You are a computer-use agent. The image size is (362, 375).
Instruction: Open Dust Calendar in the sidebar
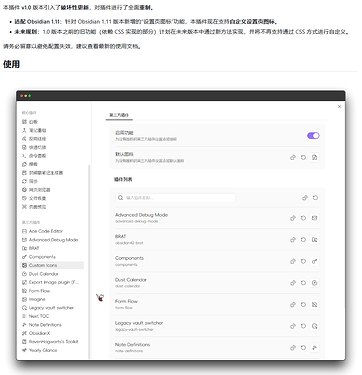coord(40,274)
